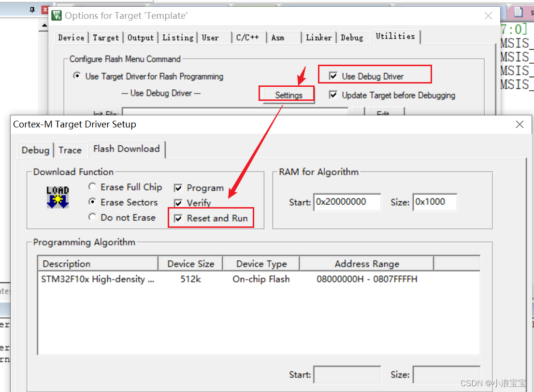Click the 08000000H - 0807FFFFH address cell
This screenshot has width=534, height=392.
(367, 280)
